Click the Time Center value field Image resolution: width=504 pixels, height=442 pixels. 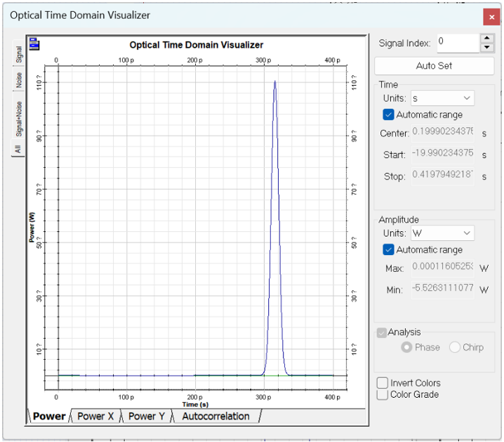pyautogui.click(x=442, y=131)
